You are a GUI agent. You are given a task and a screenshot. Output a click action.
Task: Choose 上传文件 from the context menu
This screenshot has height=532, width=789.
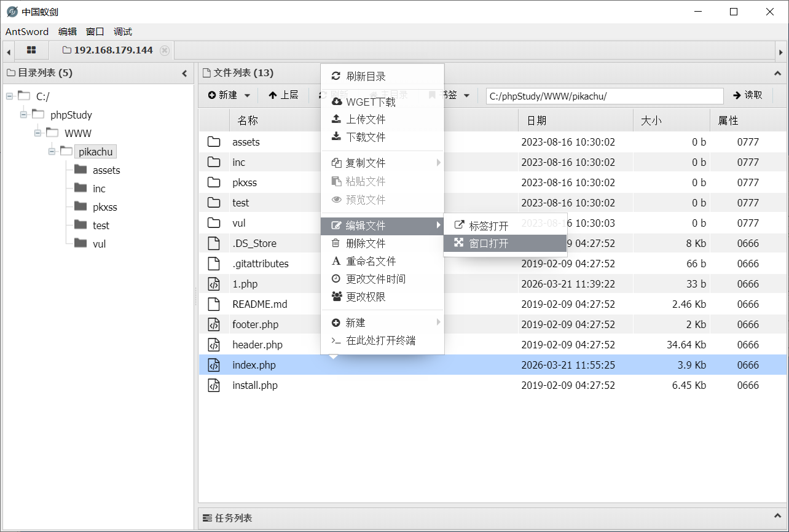click(x=382, y=119)
